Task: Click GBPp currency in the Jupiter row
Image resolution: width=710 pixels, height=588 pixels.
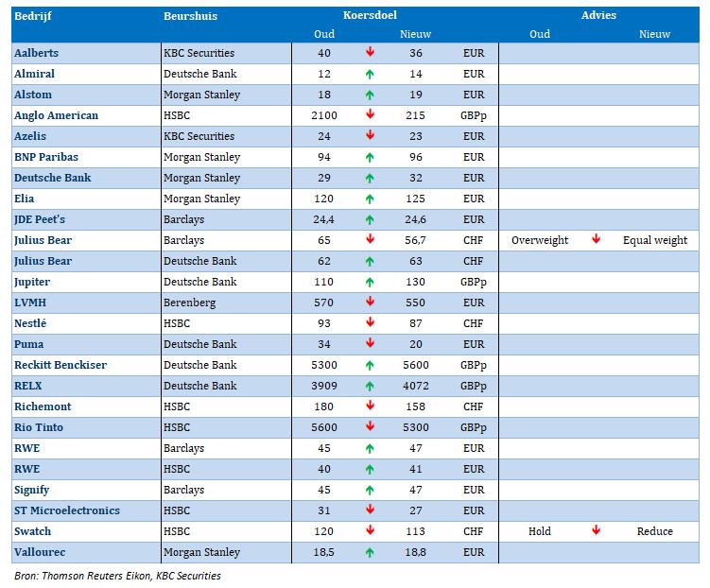Action: [x=474, y=282]
